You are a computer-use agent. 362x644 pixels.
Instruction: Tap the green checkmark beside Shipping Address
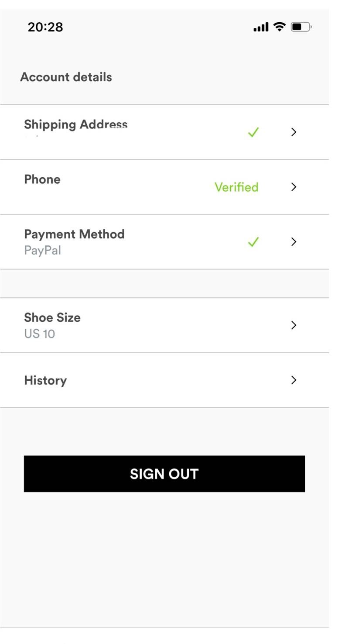coord(253,132)
